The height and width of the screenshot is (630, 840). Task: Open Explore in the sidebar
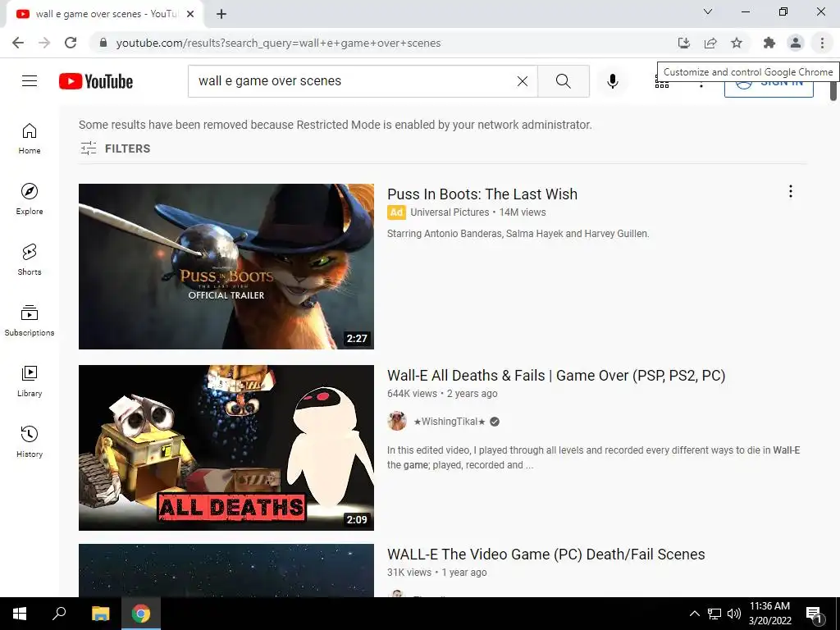pyautogui.click(x=30, y=199)
